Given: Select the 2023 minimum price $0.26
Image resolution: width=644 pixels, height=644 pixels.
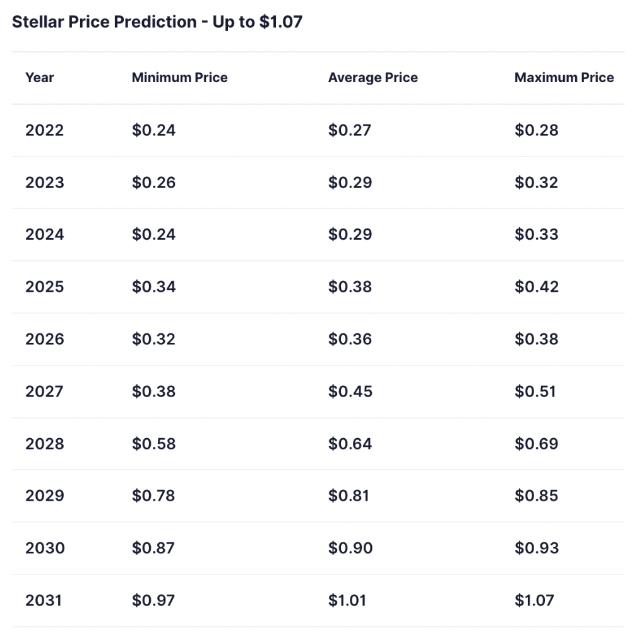Looking at the screenshot, I should click(x=153, y=182).
